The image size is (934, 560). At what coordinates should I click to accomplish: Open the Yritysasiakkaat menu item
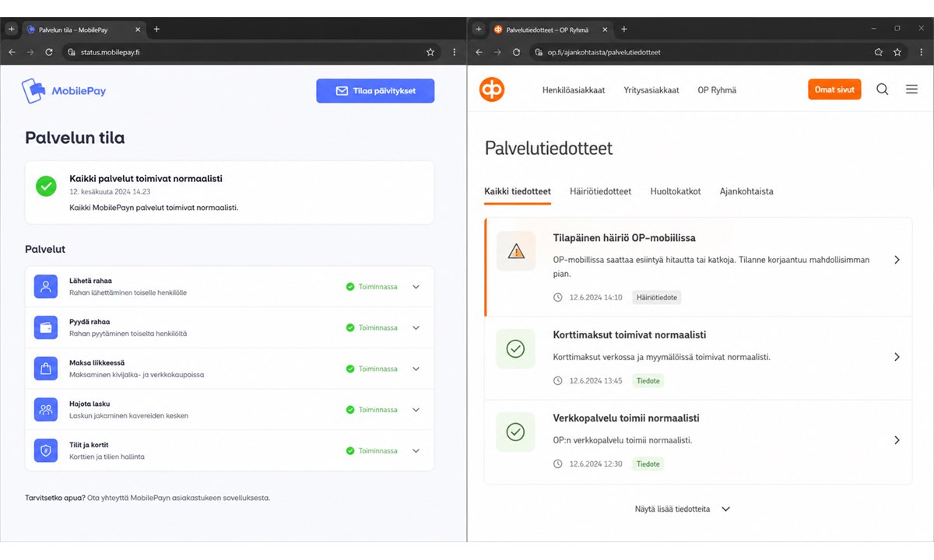click(651, 90)
